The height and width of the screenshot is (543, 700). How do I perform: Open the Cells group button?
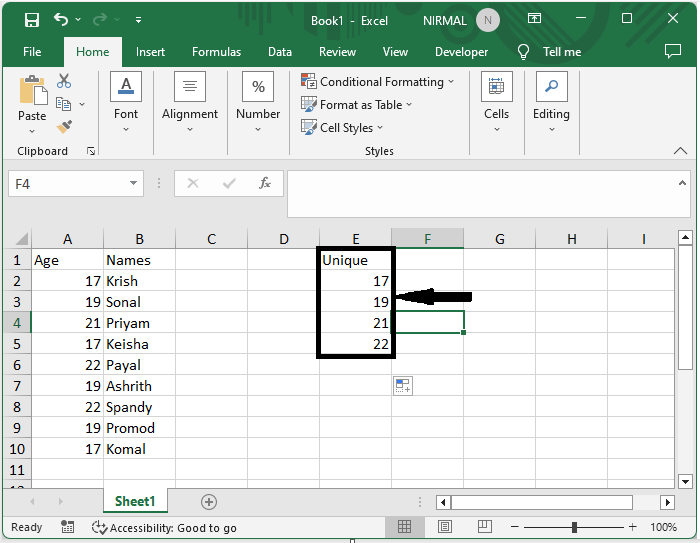pyautogui.click(x=496, y=103)
